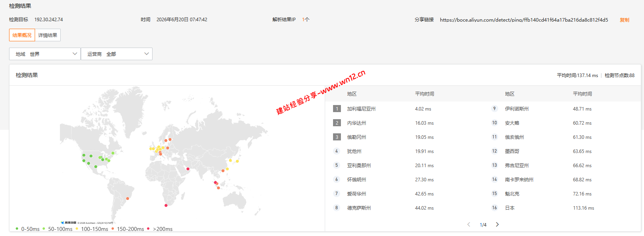Click the rank 16 badge
The image size is (644, 236).
pyautogui.click(x=495, y=208)
